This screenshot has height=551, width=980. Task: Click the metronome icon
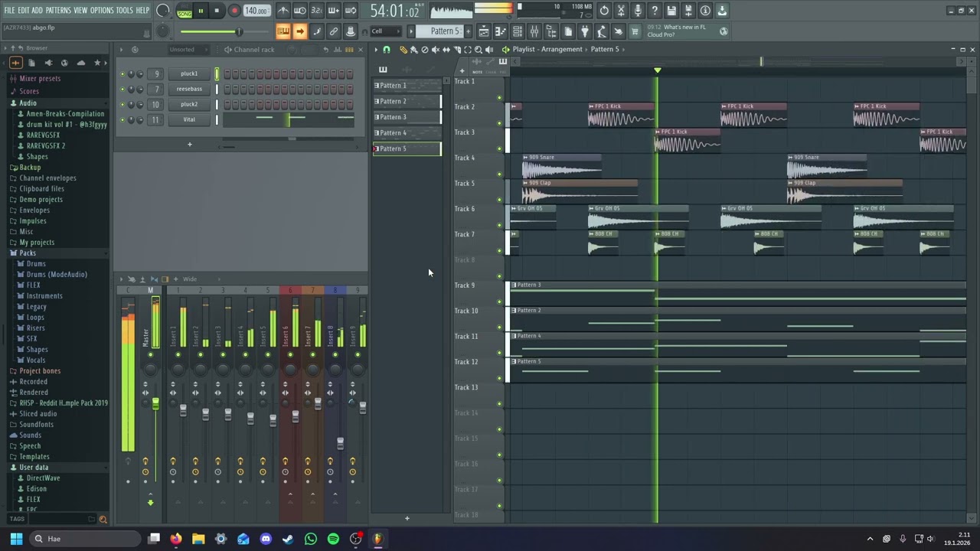pos(283,11)
